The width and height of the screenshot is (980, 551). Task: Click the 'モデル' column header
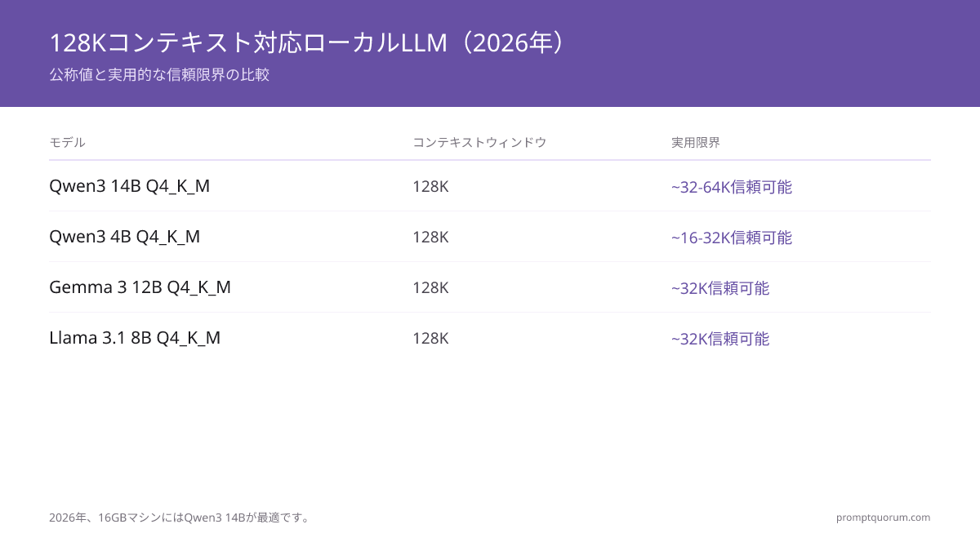(67, 142)
